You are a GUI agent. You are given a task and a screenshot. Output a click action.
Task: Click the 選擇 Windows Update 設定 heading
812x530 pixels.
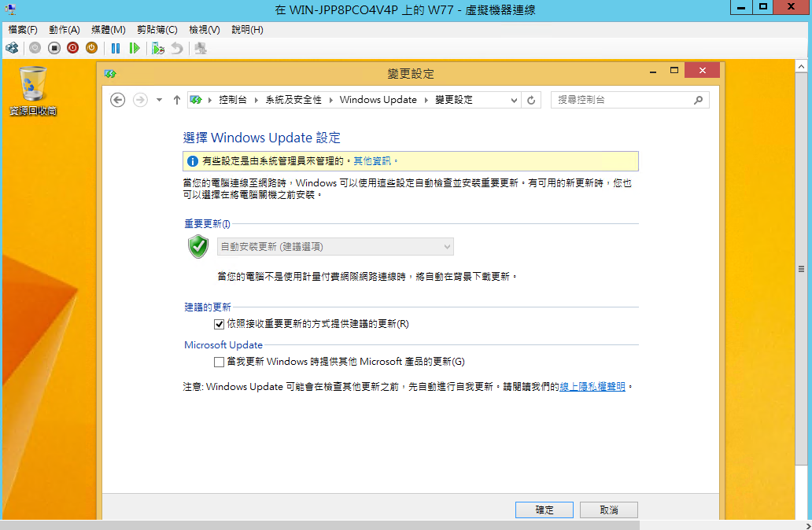[x=261, y=138]
